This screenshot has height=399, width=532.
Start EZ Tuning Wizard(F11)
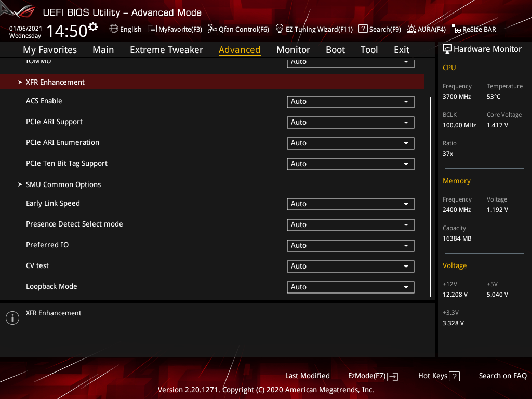click(314, 29)
